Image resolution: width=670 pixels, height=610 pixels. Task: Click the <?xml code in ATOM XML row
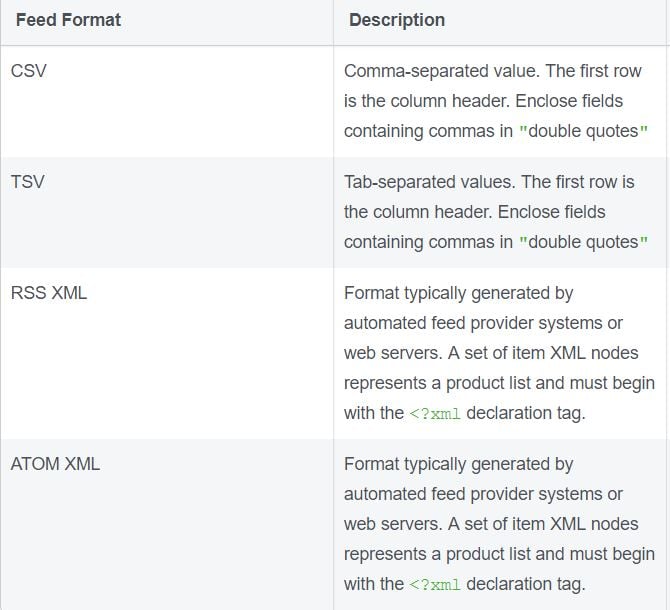(x=435, y=585)
